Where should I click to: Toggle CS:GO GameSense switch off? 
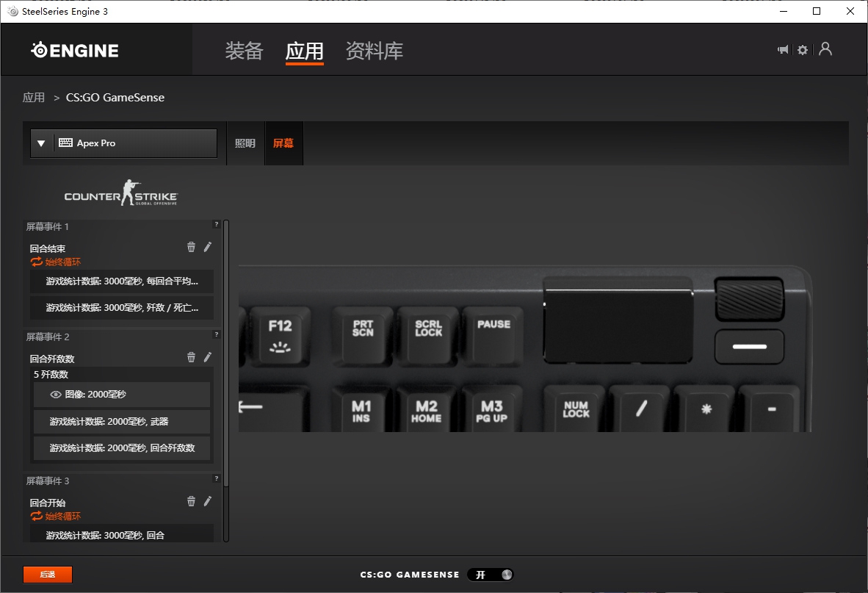click(x=491, y=575)
